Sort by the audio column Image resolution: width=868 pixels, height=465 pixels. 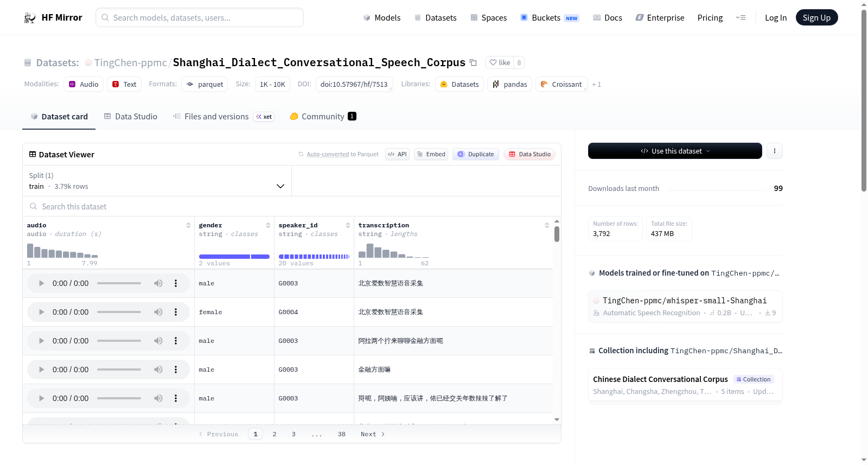[188, 225]
